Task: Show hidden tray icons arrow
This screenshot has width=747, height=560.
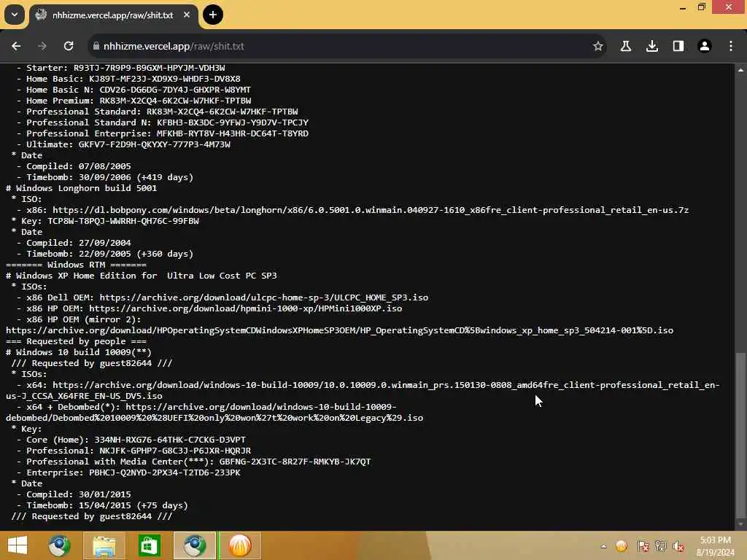Action: pos(603,546)
